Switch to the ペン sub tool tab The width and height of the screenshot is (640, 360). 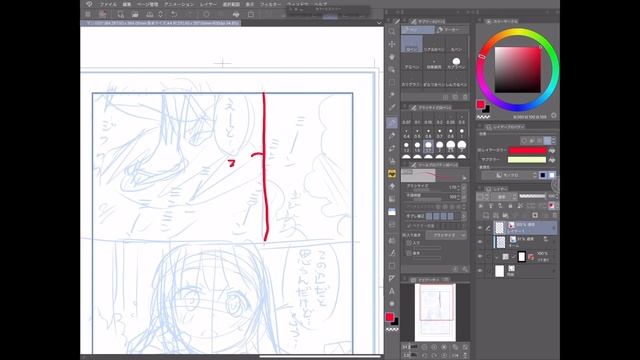(417, 29)
